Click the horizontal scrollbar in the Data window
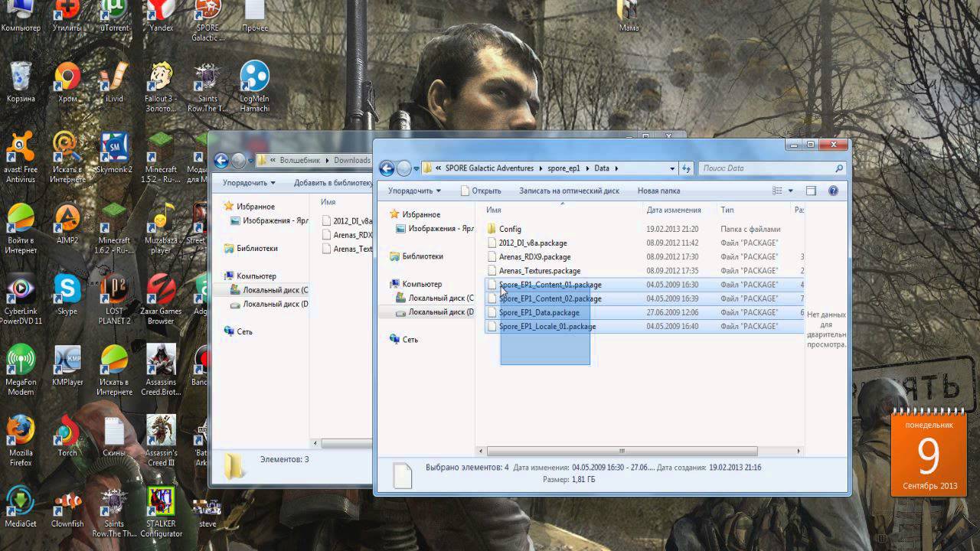The width and height of the screenshot is (980, 551). pyautogui.click(x=622, y=451)
